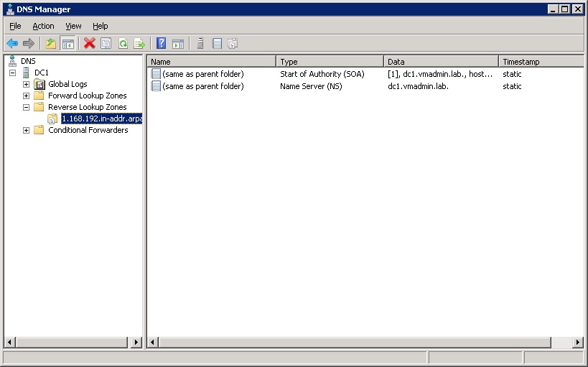This screenshot has height=367, width=588.
Task: Click the tree pane horizontal scrollbar thumb
Action: coord(72,343)
